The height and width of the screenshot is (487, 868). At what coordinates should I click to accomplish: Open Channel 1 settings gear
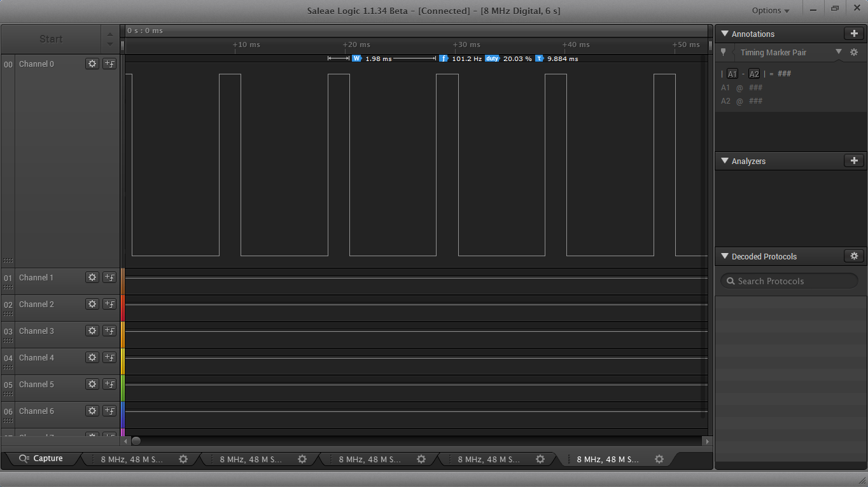(92, 277)
